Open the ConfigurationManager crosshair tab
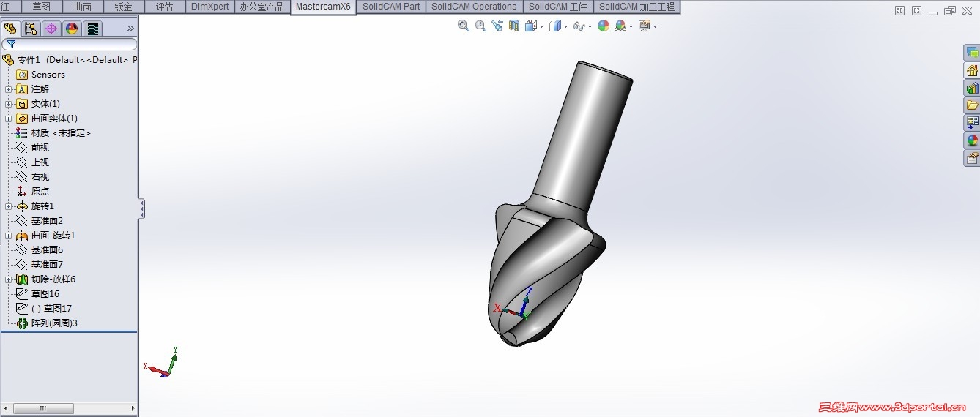This screenshot has height=417, width=980. tap(51, 29)
